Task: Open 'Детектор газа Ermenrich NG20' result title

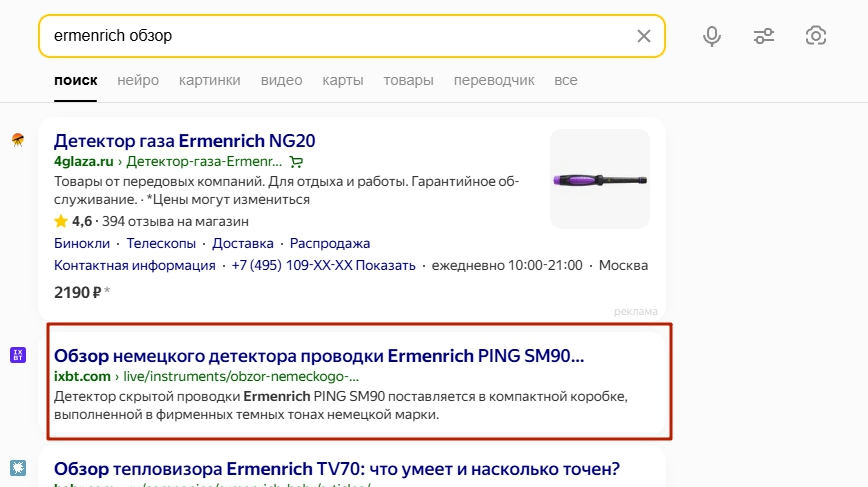Action: 184,141
